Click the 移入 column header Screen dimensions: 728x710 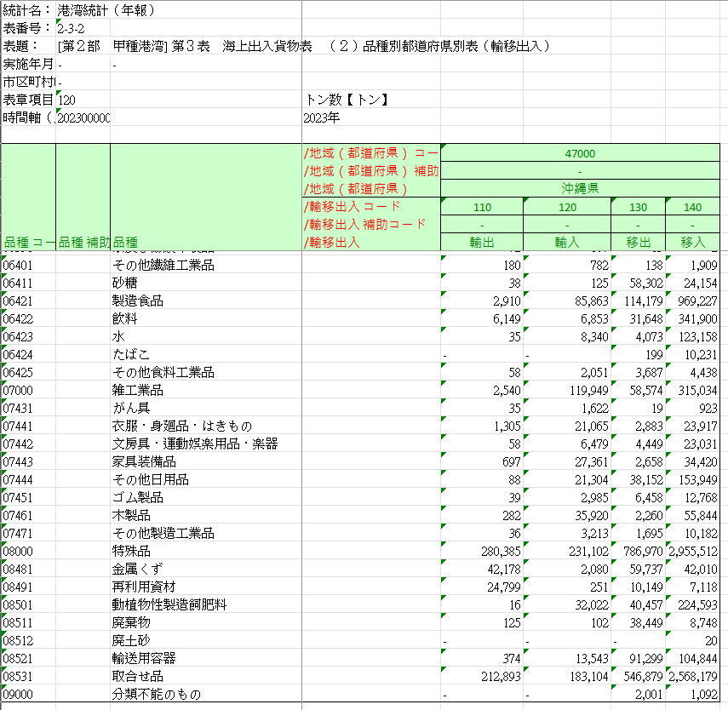693,243
